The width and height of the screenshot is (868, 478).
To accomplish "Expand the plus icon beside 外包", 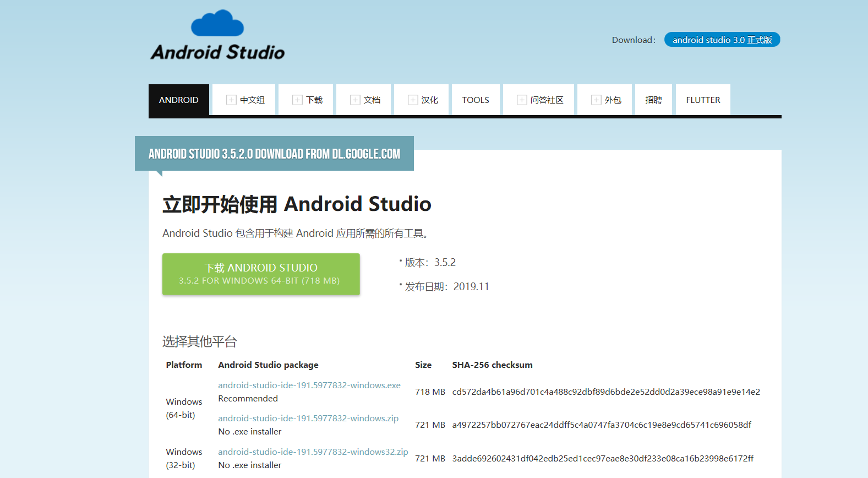I will (596, 100).
